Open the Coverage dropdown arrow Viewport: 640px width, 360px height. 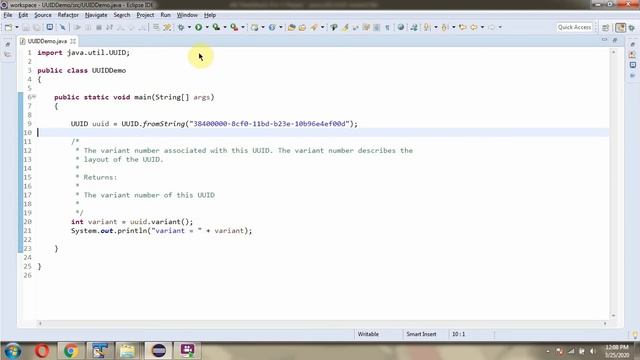(x=225, y=27)
